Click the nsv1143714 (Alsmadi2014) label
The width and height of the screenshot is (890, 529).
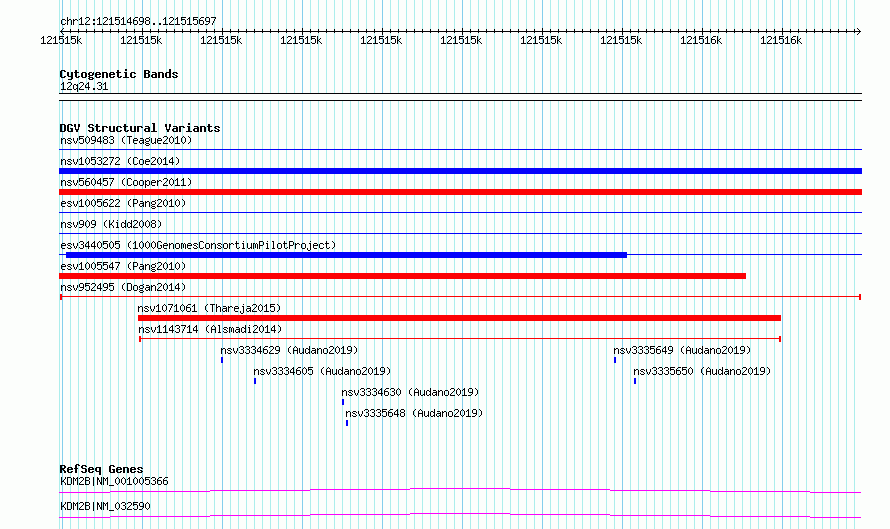point(210,329)
